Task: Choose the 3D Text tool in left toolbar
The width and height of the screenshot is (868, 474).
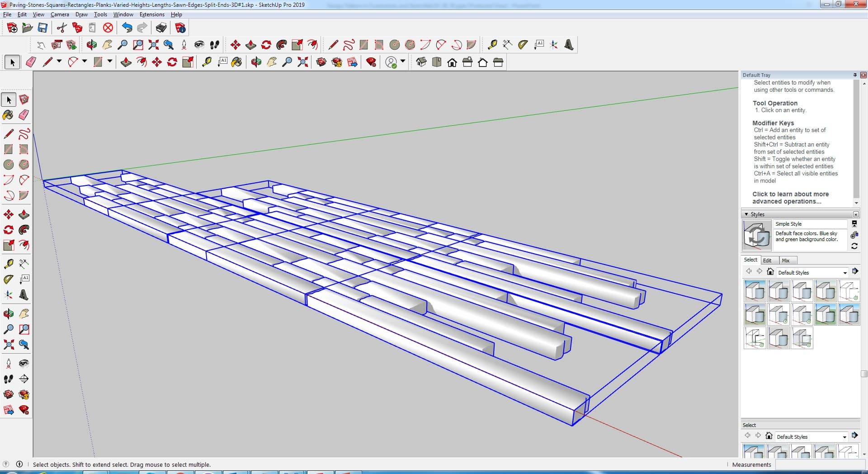Action: pos(24,295)
